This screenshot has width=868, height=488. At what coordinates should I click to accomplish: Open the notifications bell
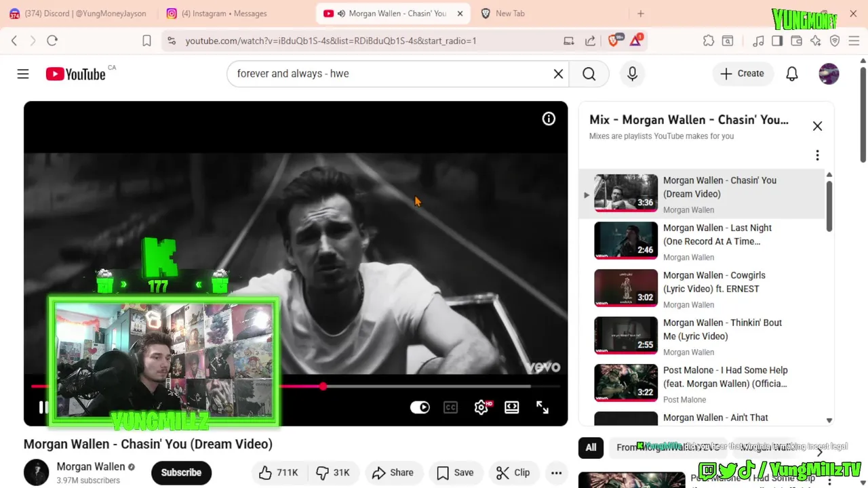point(791,74)
